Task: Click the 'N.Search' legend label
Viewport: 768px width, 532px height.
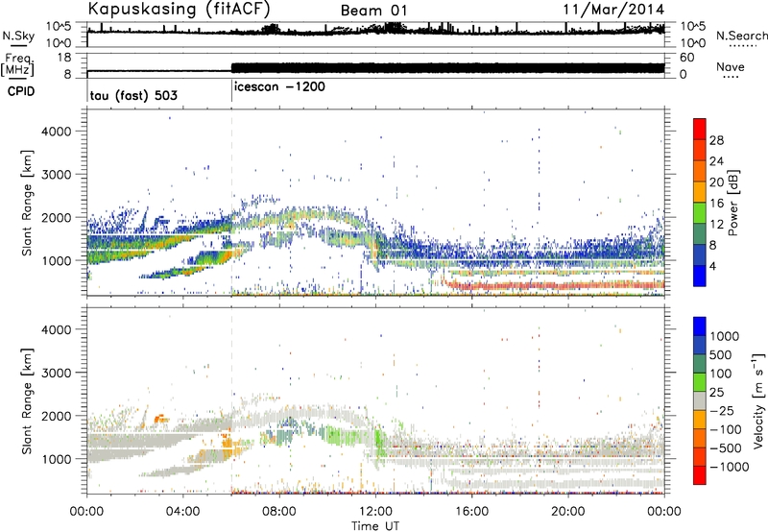Action: point(741,36)
